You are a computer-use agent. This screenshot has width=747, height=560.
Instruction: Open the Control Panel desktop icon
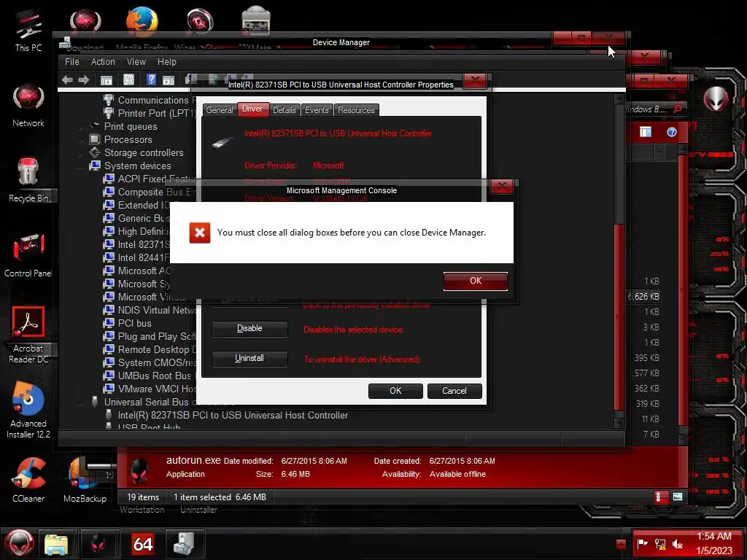[28, 255]
